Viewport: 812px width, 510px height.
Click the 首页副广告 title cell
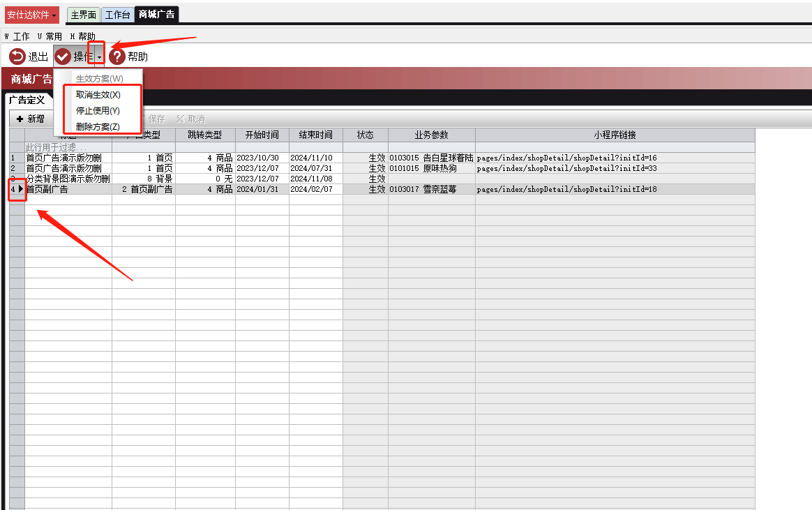coord(68,190)
